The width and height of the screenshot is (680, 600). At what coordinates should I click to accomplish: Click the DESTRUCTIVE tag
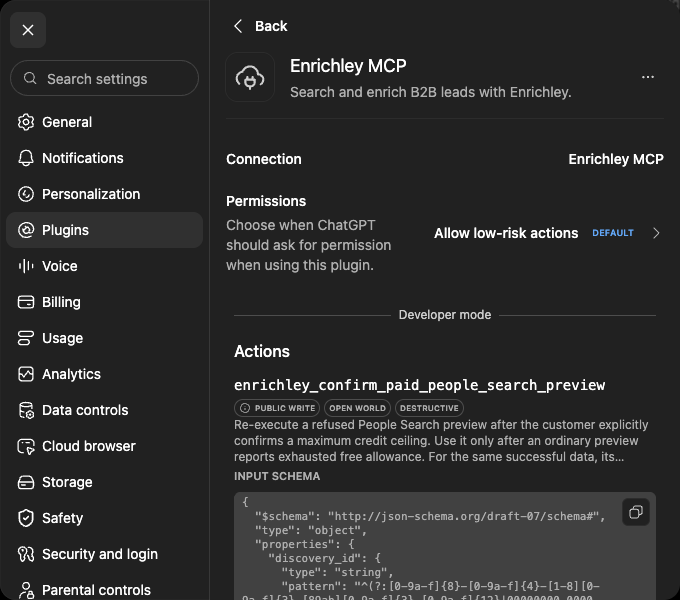(429, 408)
